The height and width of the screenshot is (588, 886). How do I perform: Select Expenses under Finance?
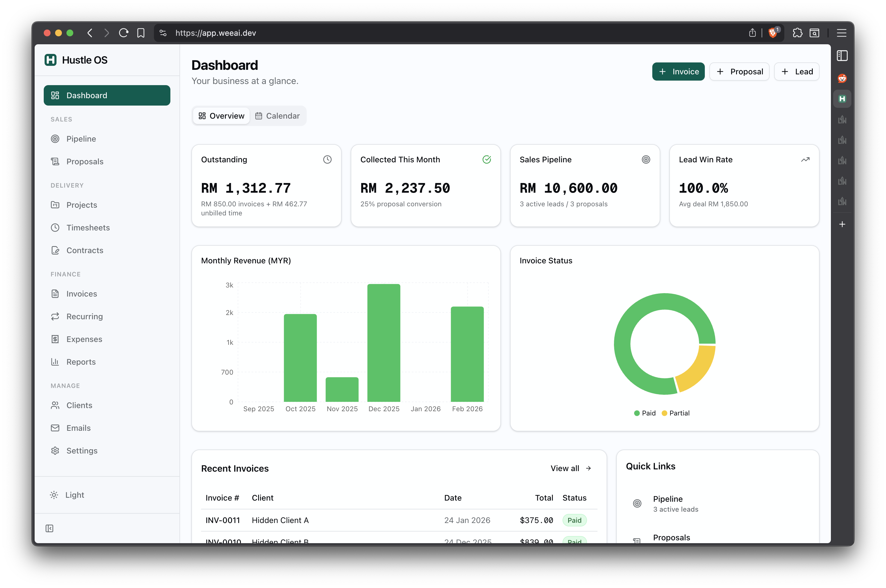[x=84, y=339]
